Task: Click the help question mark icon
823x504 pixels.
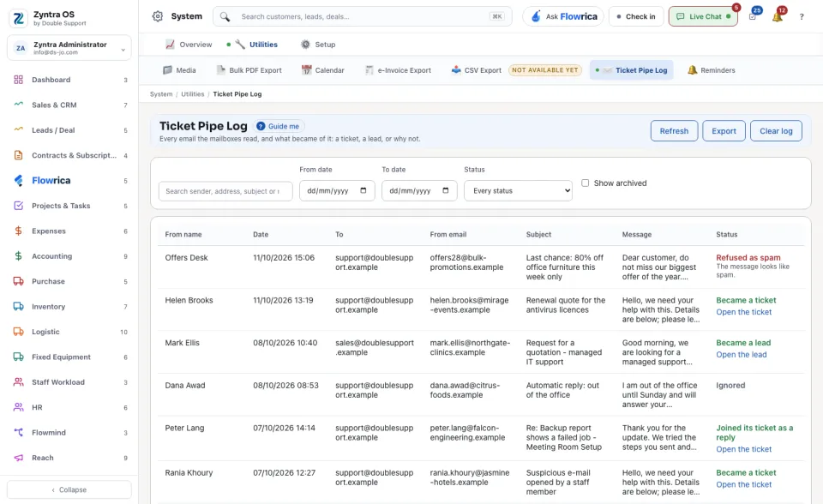Action: [802, 17]
